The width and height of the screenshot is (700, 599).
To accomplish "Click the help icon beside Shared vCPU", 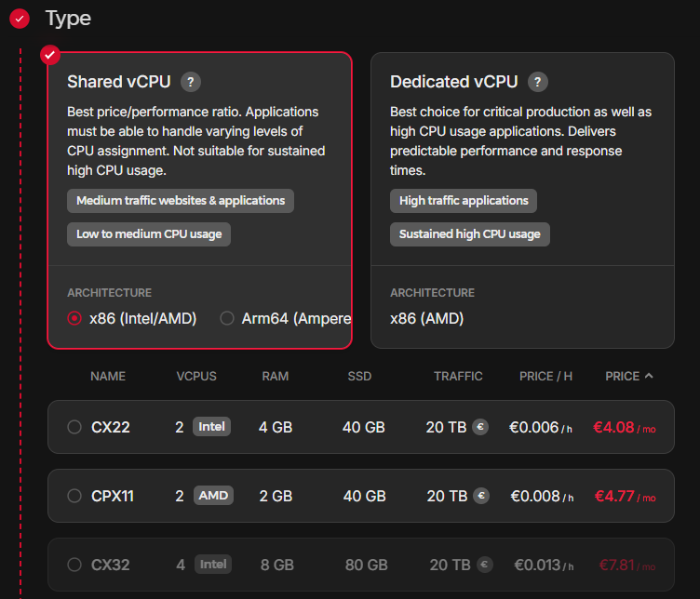I will 191,82.
